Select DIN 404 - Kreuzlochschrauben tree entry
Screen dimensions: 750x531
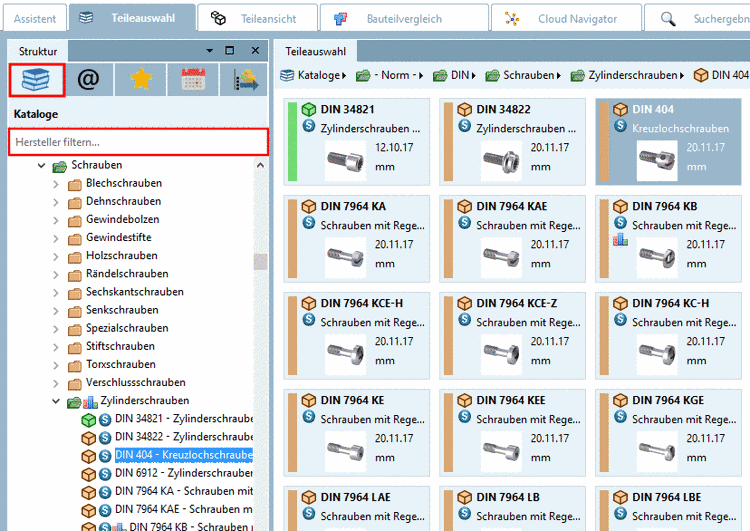coord(184,455)
